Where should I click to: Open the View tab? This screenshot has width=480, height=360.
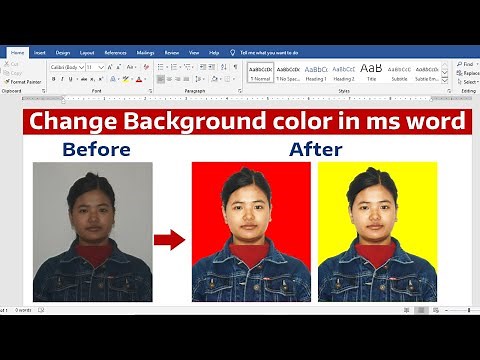tap(194, 53)
